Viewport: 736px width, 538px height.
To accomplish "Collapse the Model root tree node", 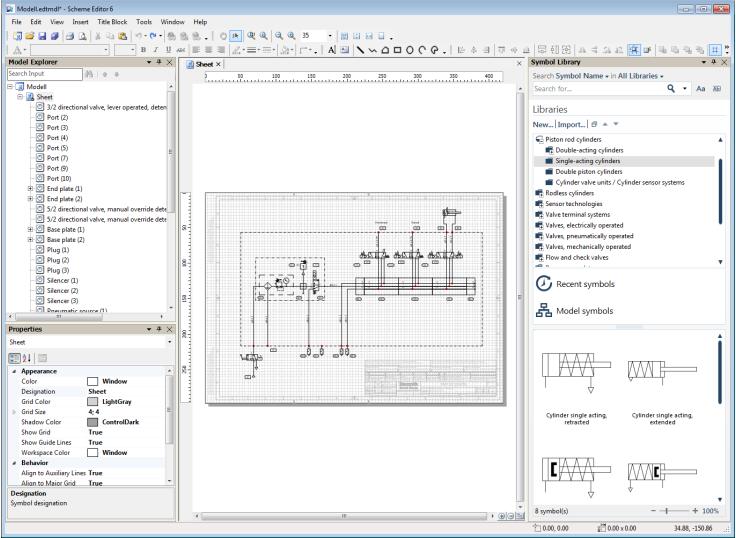I will (x=10, y=87).
